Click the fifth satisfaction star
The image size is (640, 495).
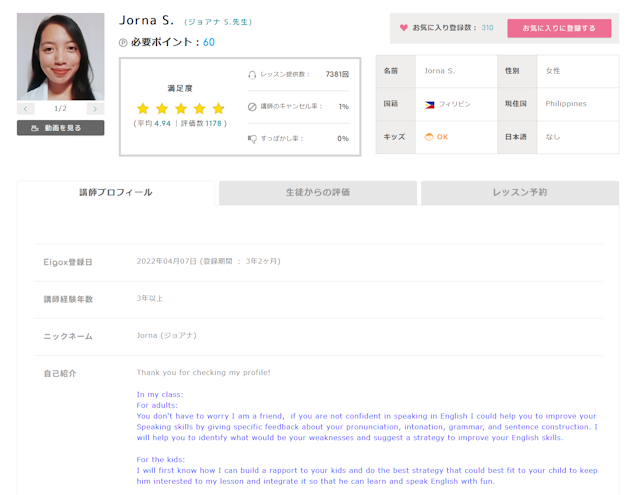(x=218, y=109)
